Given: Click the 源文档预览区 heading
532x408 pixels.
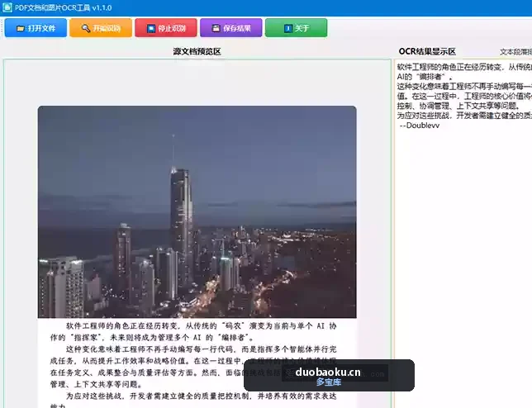Looking at the screenshot, I should (197, 51).
